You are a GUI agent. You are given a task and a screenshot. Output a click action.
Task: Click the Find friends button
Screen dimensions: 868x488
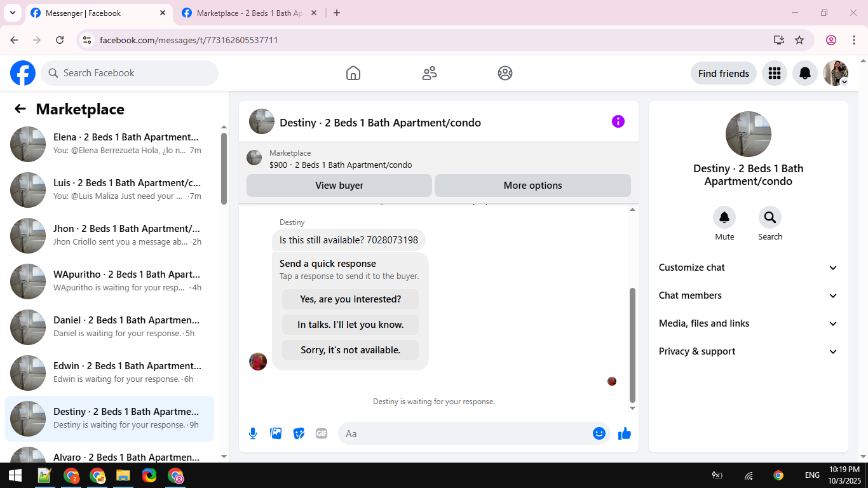(x=724, y=73)
